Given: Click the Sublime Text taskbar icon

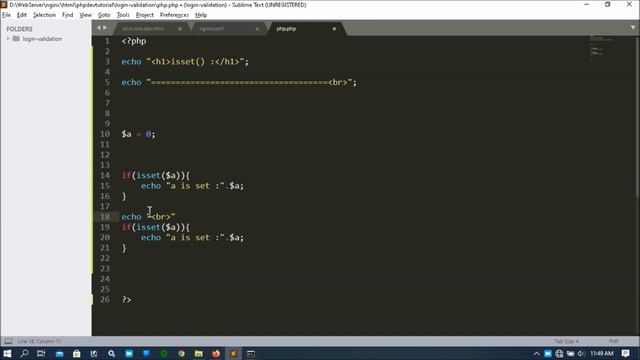Looking at the screenshot, I should tap(233, 353).
